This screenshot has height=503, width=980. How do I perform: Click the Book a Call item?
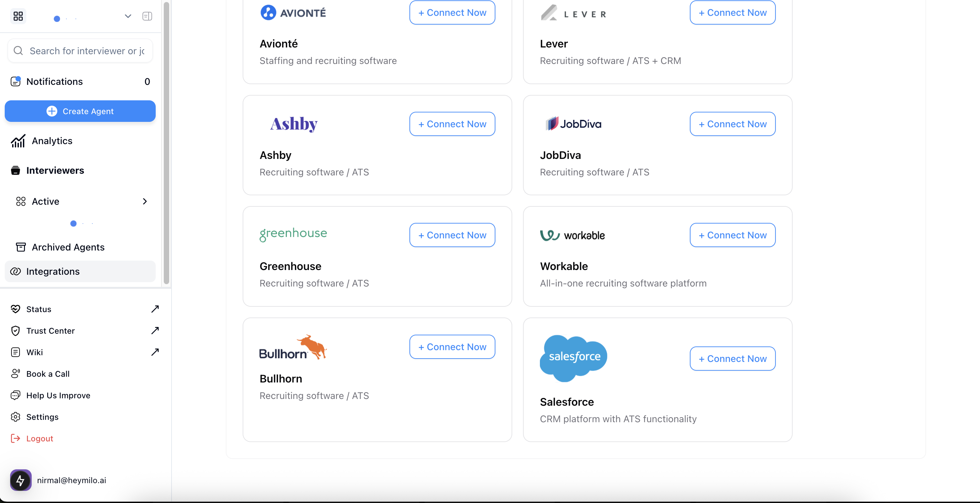point(48,374)
